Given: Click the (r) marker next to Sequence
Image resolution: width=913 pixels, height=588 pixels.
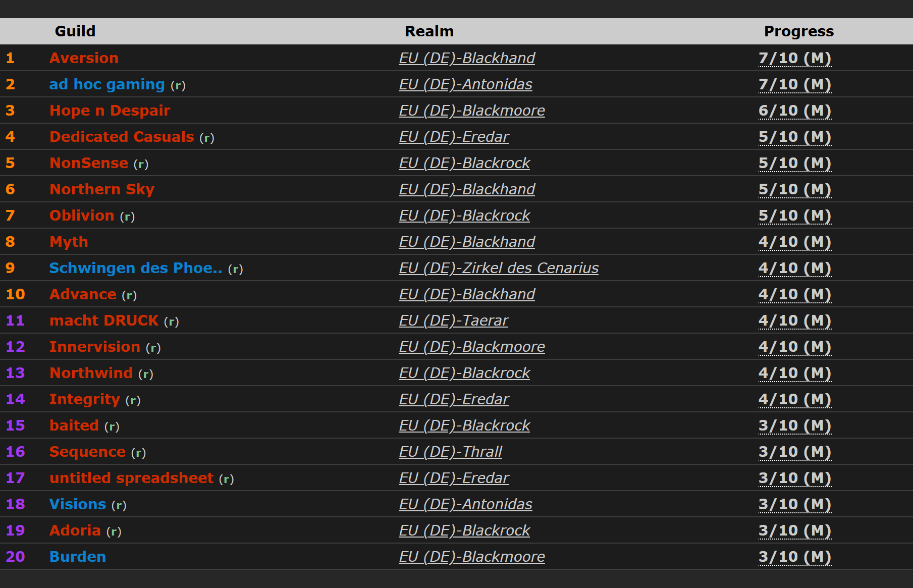Looking at the screenshot, I should coord(138,453).
